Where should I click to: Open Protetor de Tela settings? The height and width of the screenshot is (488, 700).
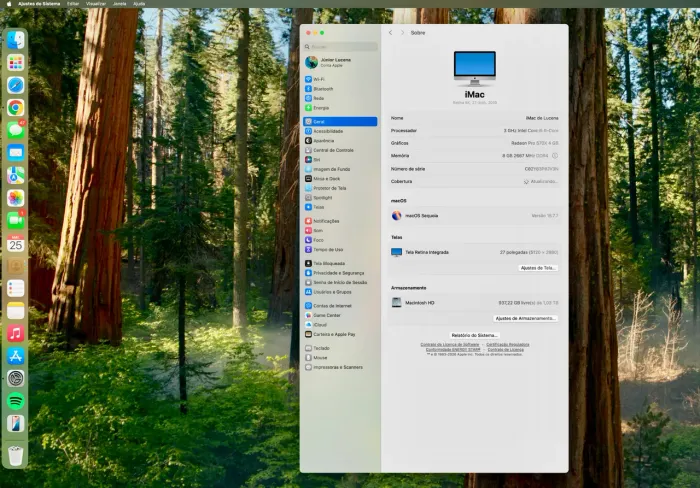tap(340, 188)
